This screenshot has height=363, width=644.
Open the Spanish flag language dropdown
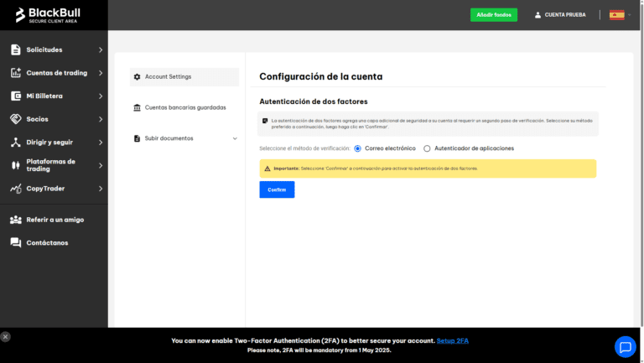(620, 15)
